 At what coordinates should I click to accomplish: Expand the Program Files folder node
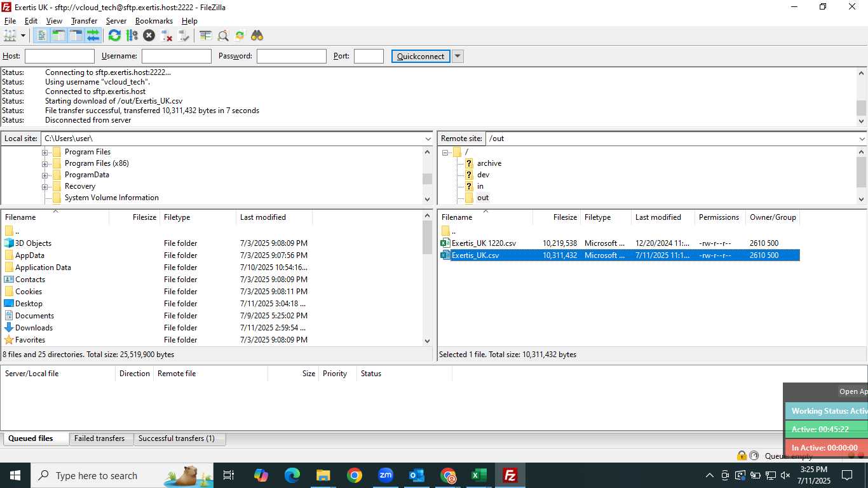(x=45, y=152)
